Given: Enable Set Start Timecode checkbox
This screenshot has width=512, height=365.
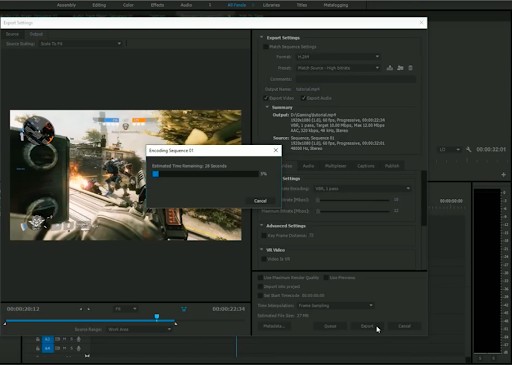Looking at the screenshot, I should (260, 296).
